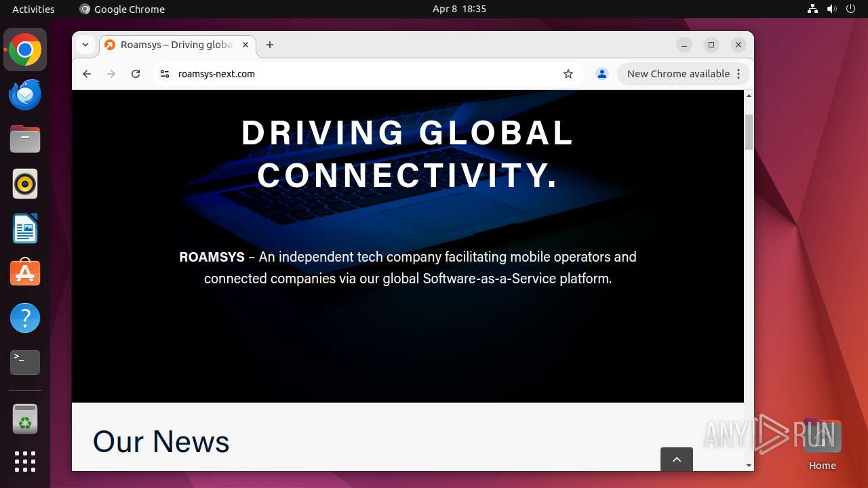Open the Chrome three-dot menu
This screenshot has height=488, width=868.
pyautogui.click(x=738, y=74)
